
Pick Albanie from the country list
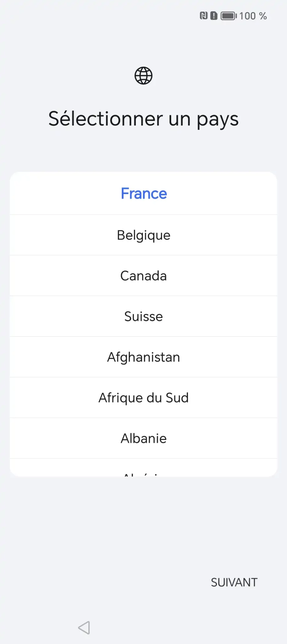click(x=143, y=438)
